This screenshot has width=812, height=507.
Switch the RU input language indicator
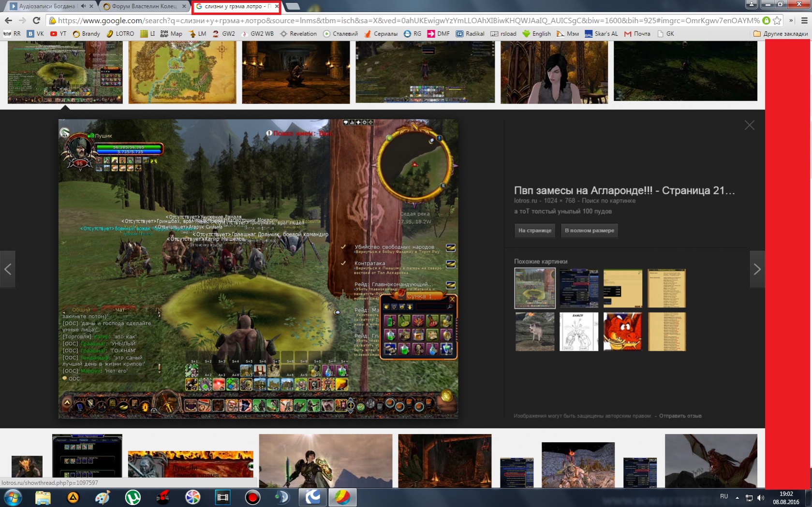(x=724, y=496)
